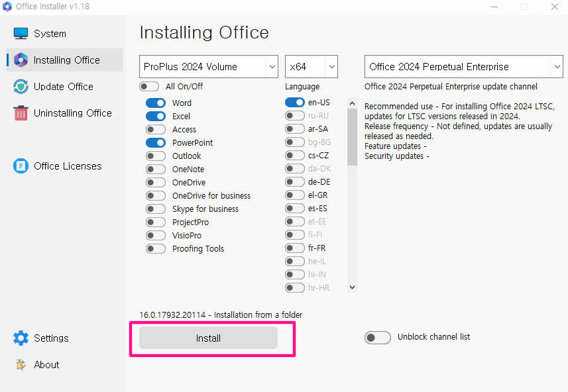This screenshot has width=568, height=392.
Task: Click the System monitor icon
Action: click(21, 33)
